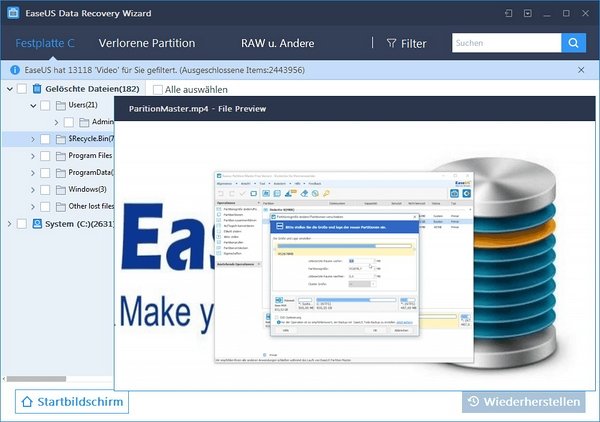The height and width of the screenshot is (422, 600).
Task: Click the Admin folder icon
Action: click(x=84, y=122)
